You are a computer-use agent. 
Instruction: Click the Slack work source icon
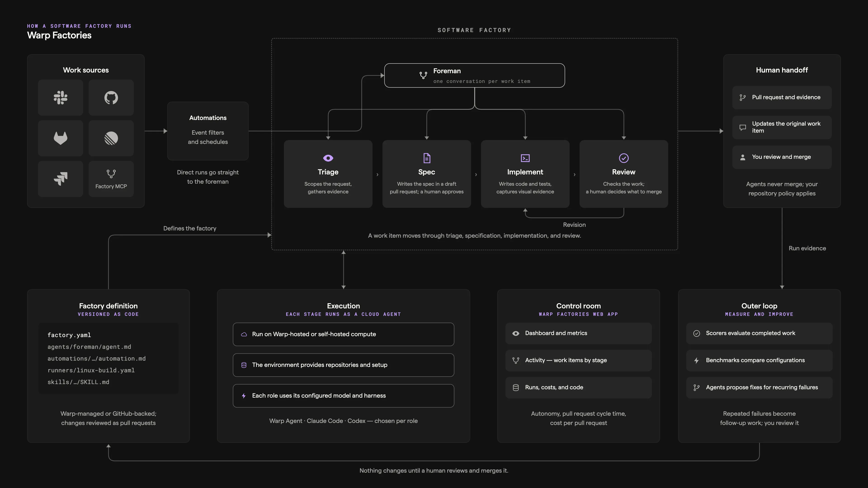pyautogui.click(x=61, y=98)
